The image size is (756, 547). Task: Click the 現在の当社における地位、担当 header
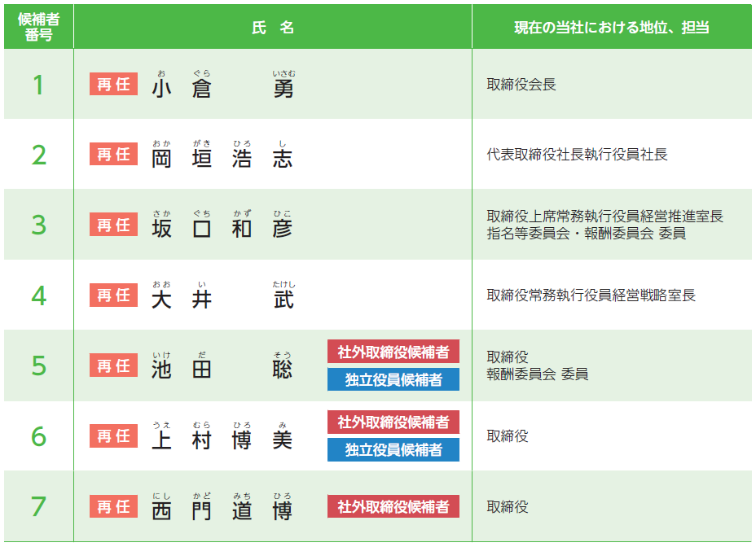(611, 27)
